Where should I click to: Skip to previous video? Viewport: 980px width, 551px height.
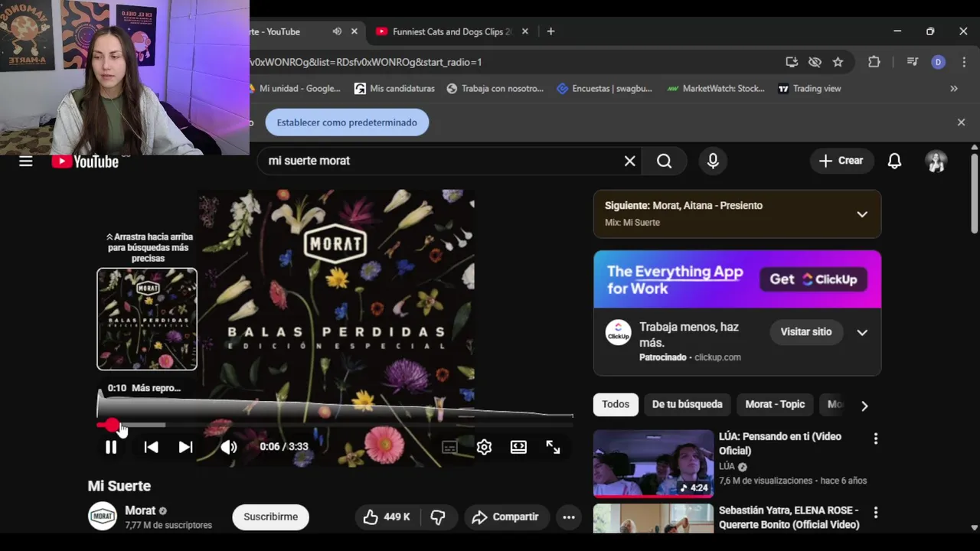[x=151, y=447]
